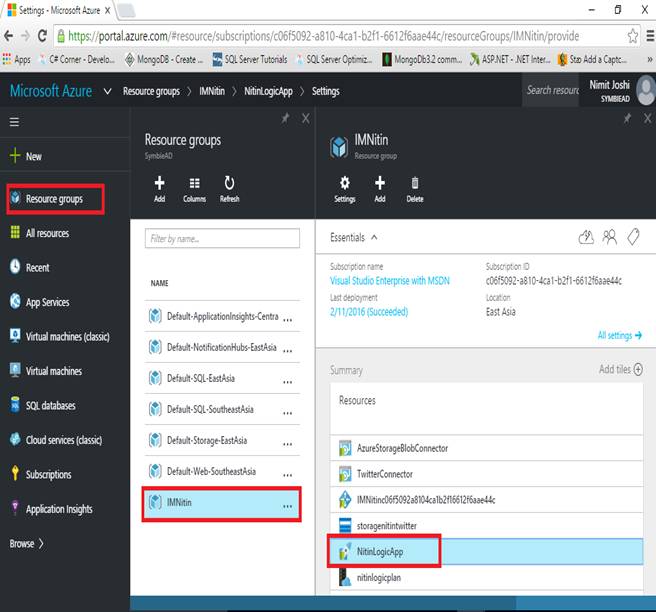Click Refresh in Resource groups blade
This screenshot has height=612, width=656.
(x=229, y=189)
